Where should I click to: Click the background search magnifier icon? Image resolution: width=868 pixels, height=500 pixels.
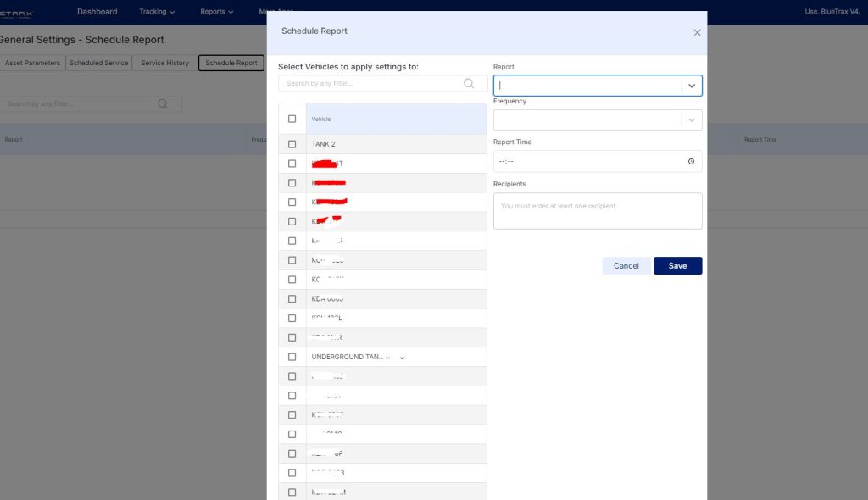tap(163, 103)
